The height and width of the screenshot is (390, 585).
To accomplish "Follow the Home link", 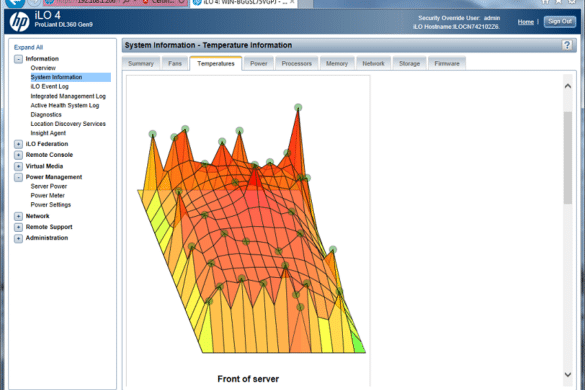I will (x=526, y=22).
